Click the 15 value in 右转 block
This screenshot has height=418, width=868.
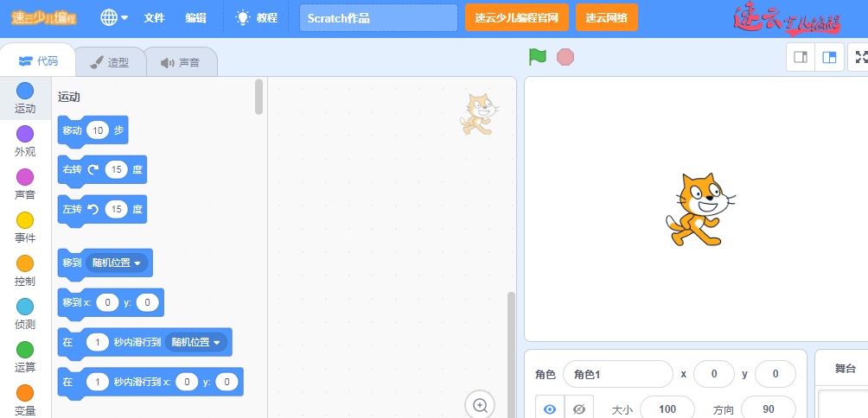point(116,169)
